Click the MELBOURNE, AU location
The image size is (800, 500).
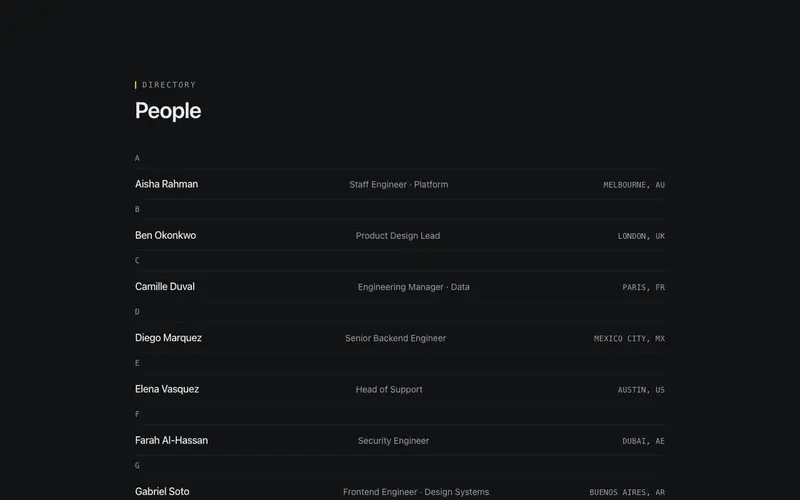(x=634, y=185)
